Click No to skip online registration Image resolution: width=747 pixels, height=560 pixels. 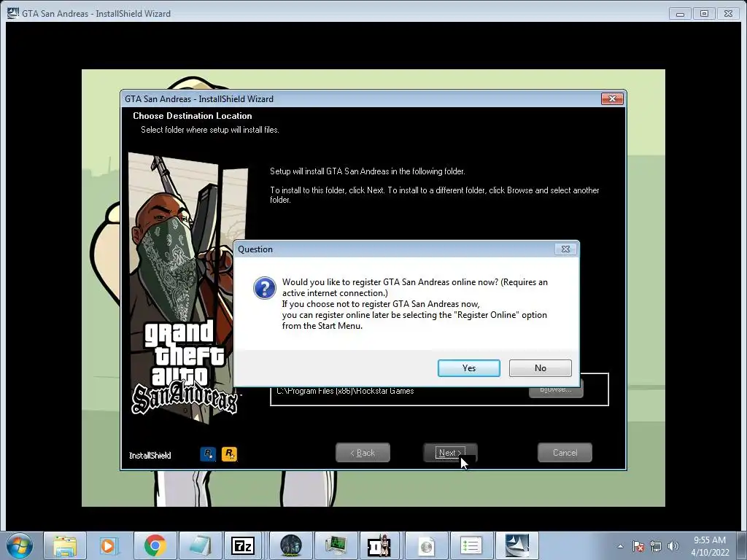(541, 368)
